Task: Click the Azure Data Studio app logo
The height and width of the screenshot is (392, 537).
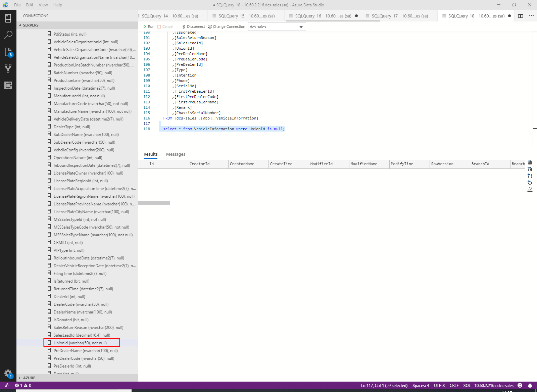Action: [x=6, y=5]
